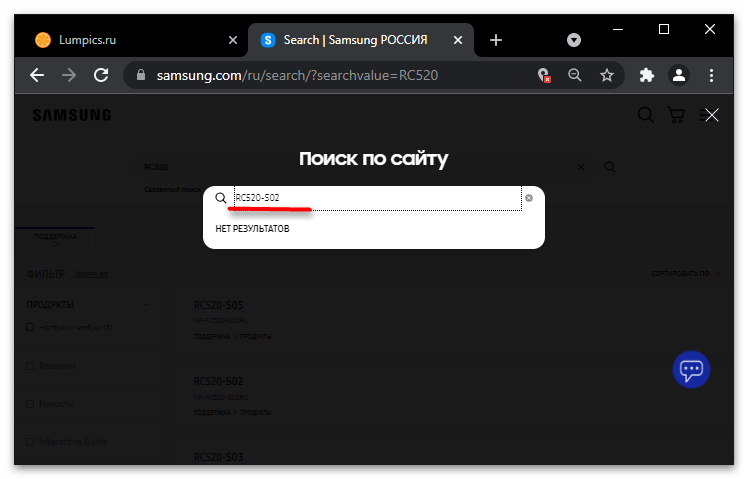The height and width of the screenshot is (479, 748).
Task: Open the live chat bubble
Action: [x=691, y=370]
